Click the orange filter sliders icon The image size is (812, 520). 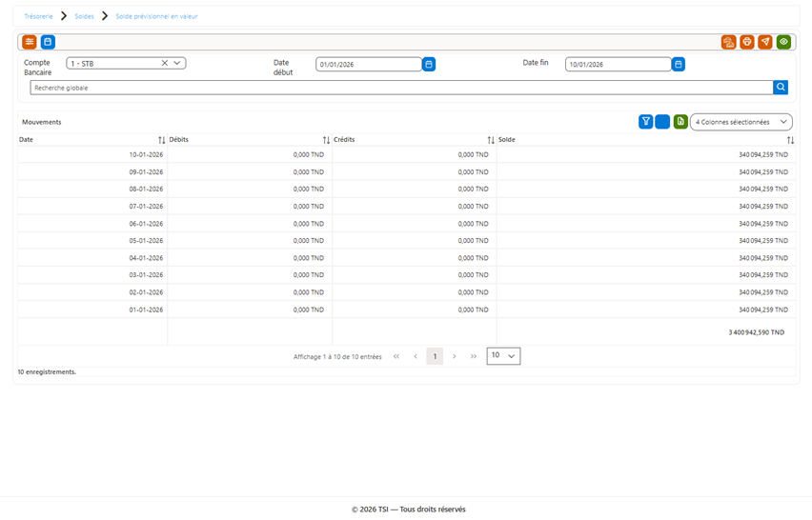pyautogui.click(x=30, y=42)
